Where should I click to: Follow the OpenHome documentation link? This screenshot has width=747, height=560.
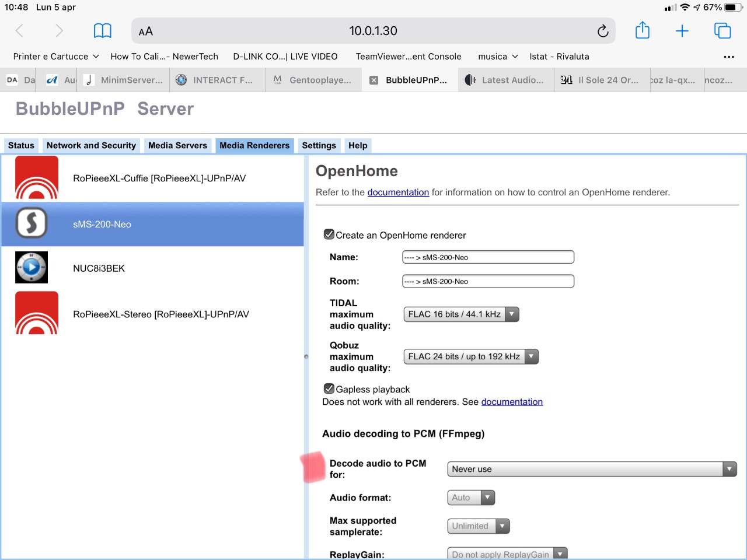click(398, 192)
